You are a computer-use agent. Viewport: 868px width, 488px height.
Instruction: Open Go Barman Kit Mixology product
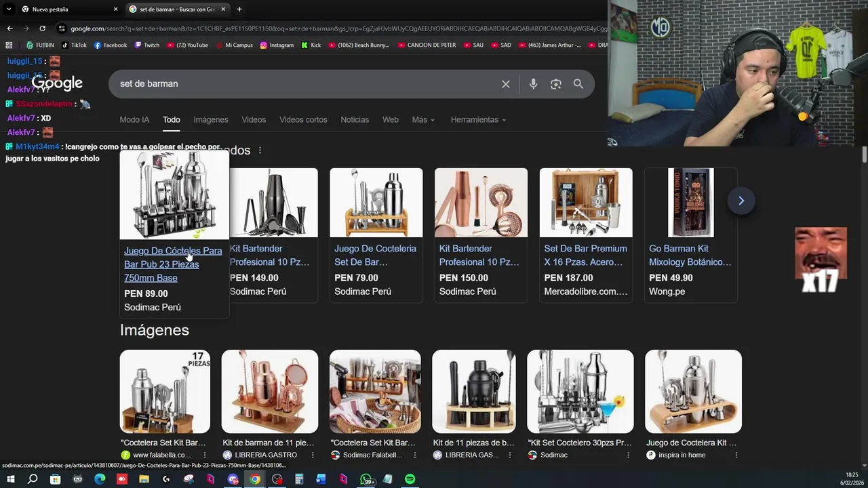pyautogui.click(x=690, y=234)
